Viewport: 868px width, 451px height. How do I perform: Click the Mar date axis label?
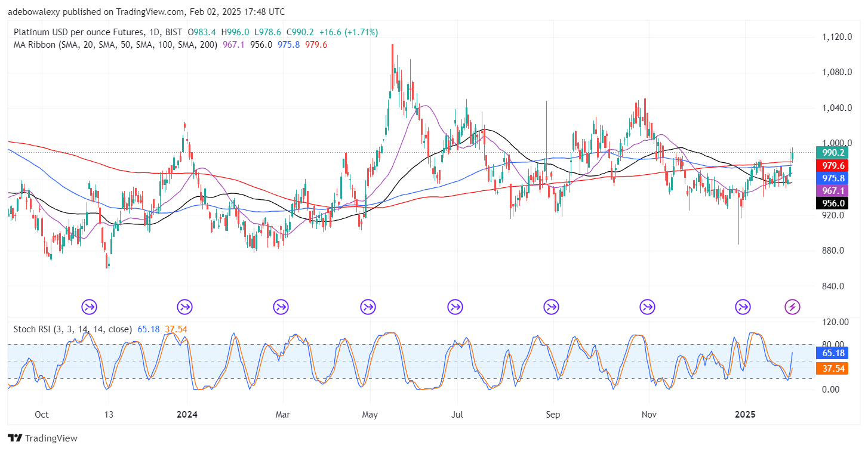pos(282,415)
